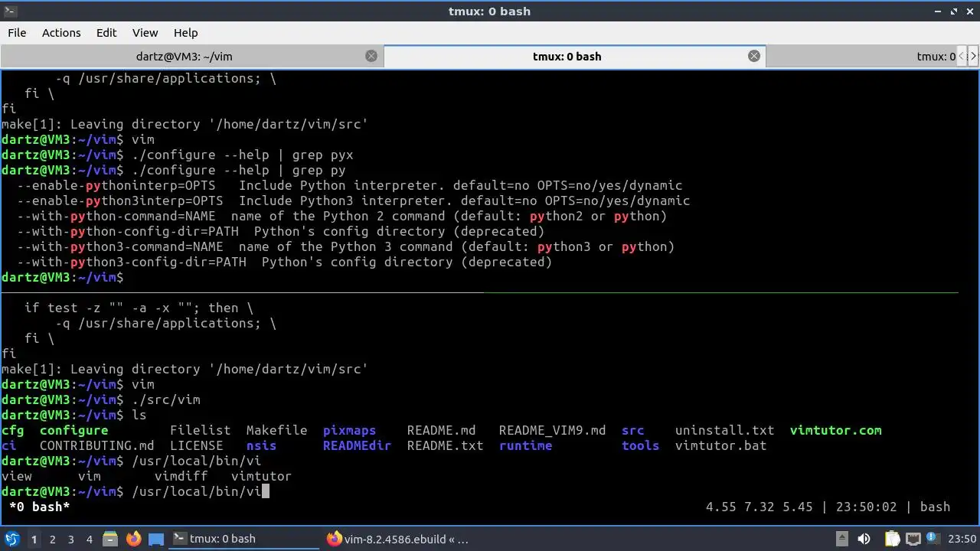Image resolution: width=980 pixels, height=551 pixels.
Task: Launch the file manager from taskbar
Action: pyautogui.click(x=110, y=539)
